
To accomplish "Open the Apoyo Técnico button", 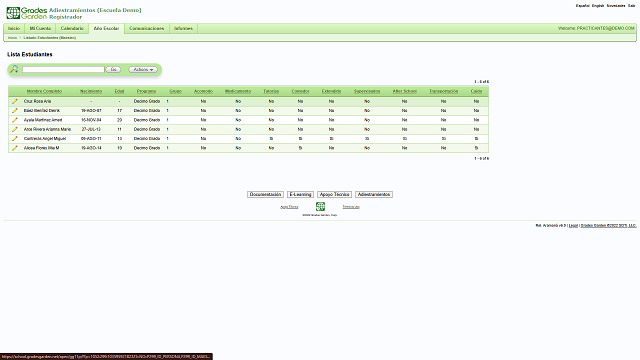I will [334, 194].
